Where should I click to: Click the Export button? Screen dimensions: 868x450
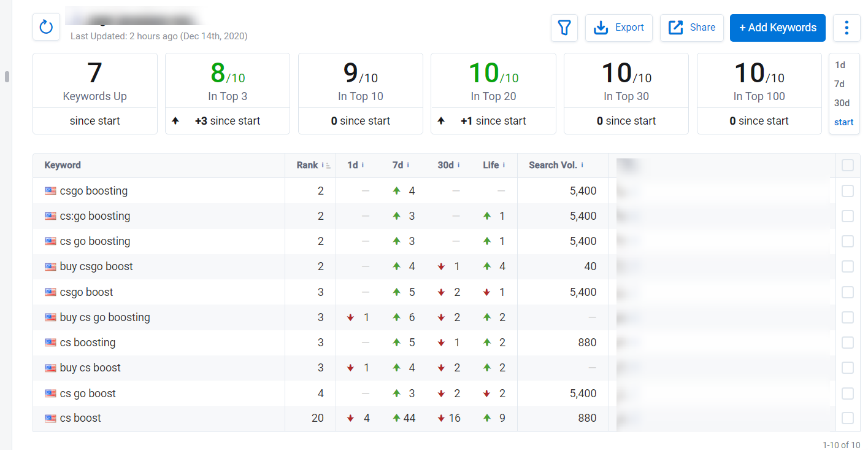coord(618,28)
